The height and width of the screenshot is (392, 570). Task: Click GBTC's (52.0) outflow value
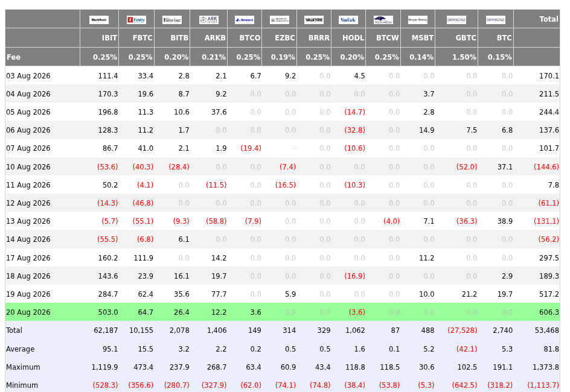pyautogui.click(x=467, y=167)
